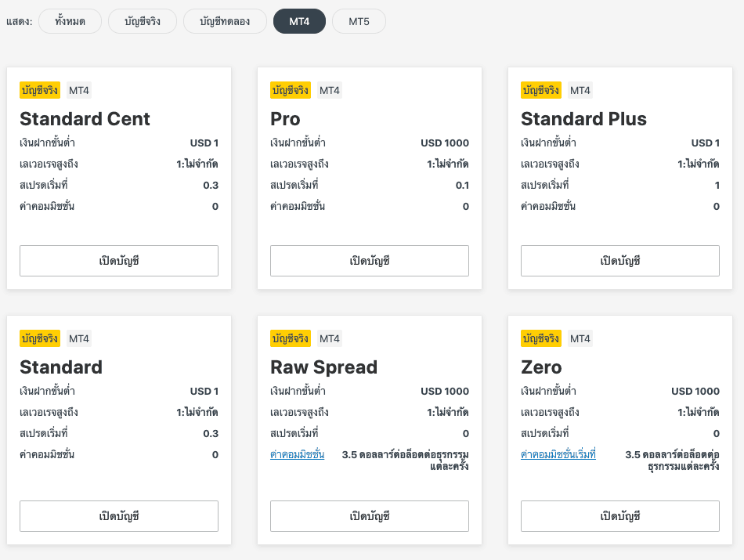Click the Zero card title
Image resolution: width=744 pixels, height=560 pixels.
(x=541, y=367)
